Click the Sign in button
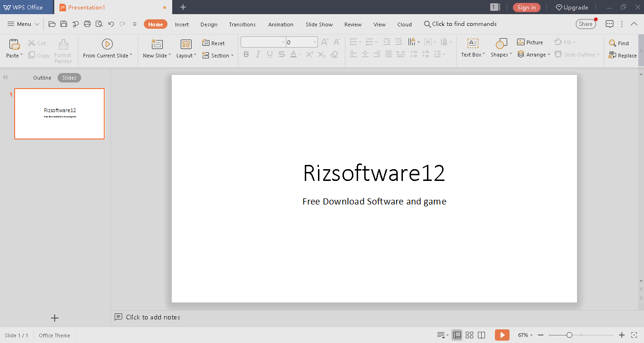 (527, 7)
